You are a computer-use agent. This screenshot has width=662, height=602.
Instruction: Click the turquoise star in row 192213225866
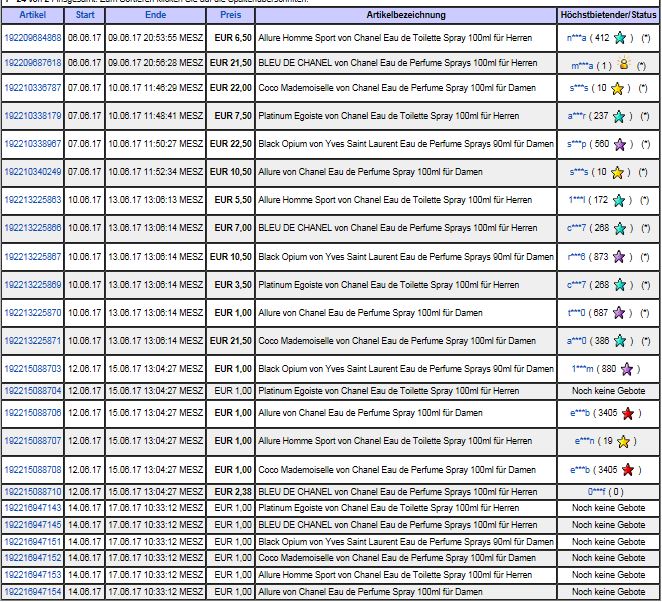coord(620,228)
